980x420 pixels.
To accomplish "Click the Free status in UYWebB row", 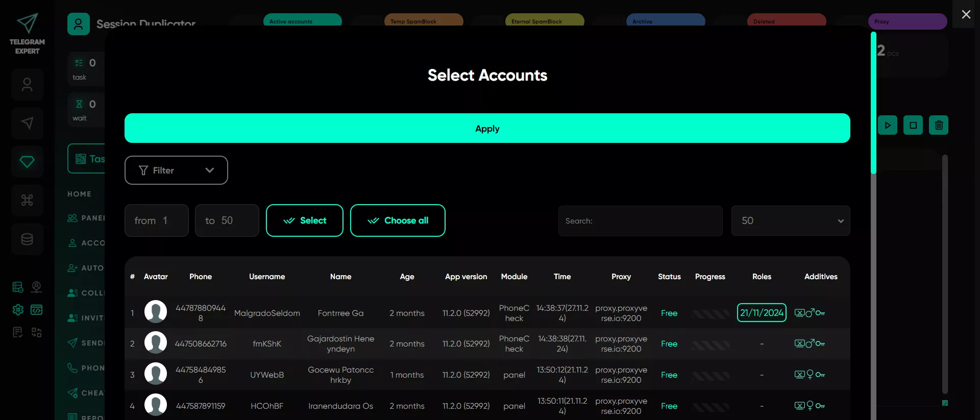I will 669,375.
